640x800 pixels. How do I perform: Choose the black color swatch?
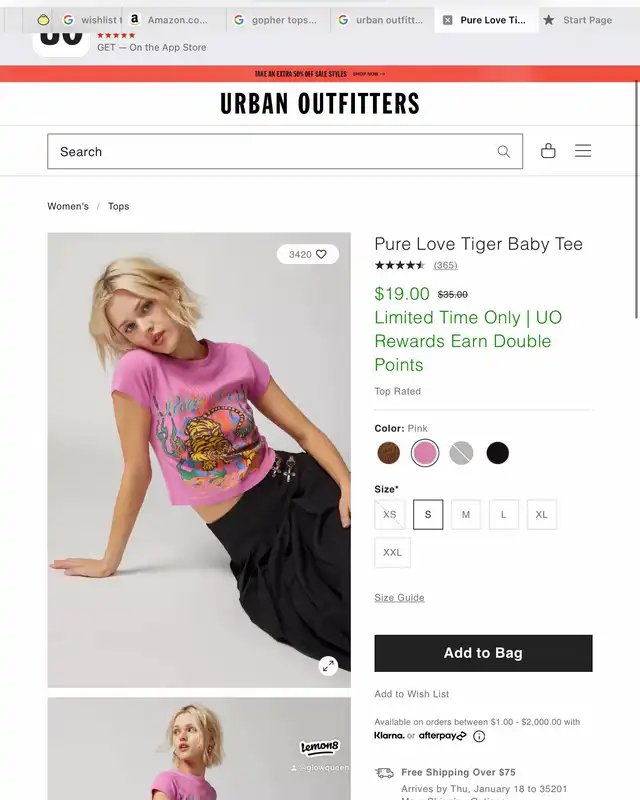point(498,453)
